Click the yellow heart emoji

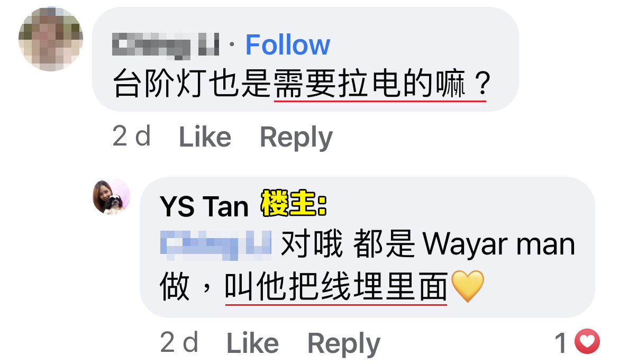pos(467,286)
